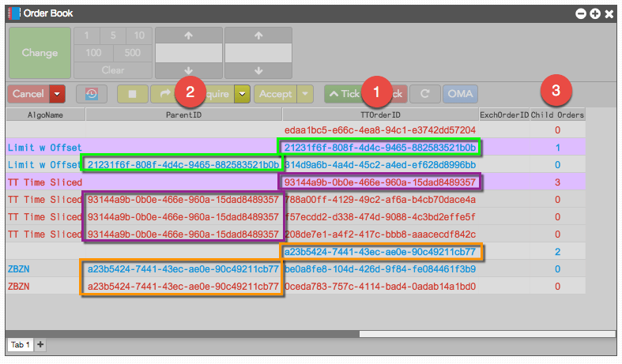Sort by the ParentID column header

pyautogui.click(x=183, y=115)
